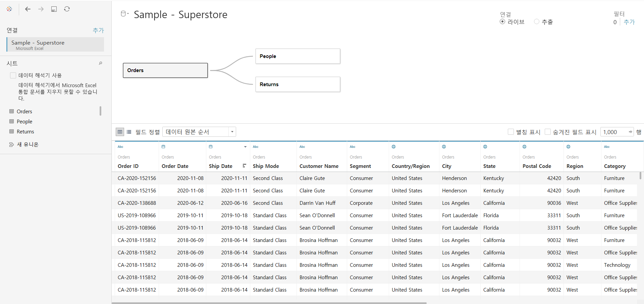Viewport: 644px width, 304px height.
Task: Change Customer Name Abc type icon
Action: click(302, 146)
